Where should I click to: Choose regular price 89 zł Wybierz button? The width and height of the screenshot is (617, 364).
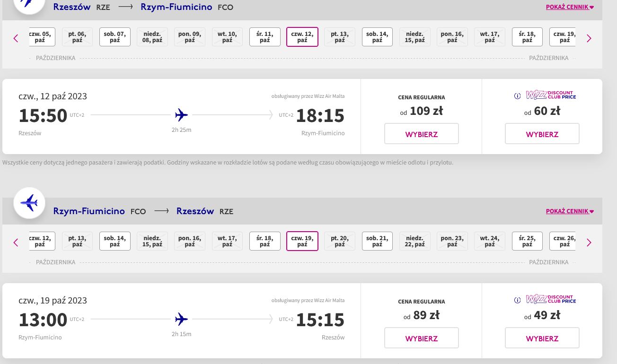click(x=422, y=338)
